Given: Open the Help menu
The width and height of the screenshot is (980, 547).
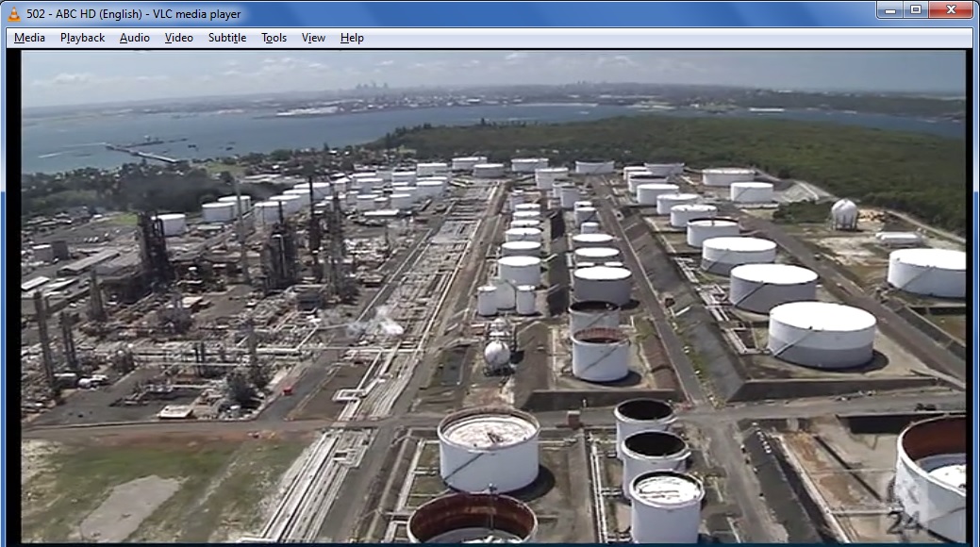Looking at the screenshot, I should [352, 38].
